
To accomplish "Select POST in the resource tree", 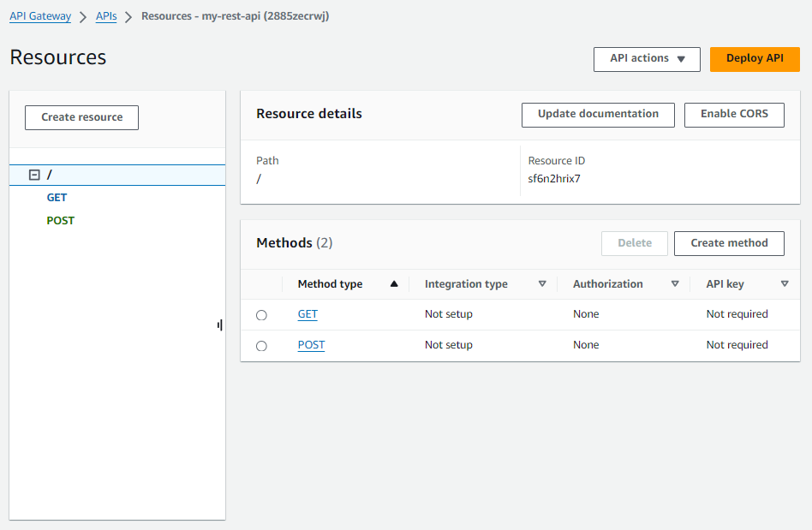I will tap(60, 221).
